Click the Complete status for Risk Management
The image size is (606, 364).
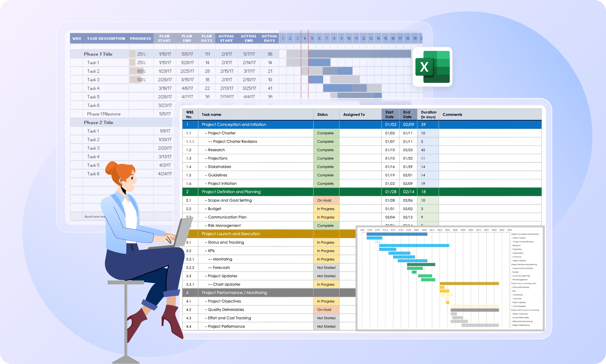pyautogui.click(x=326, y=226)
